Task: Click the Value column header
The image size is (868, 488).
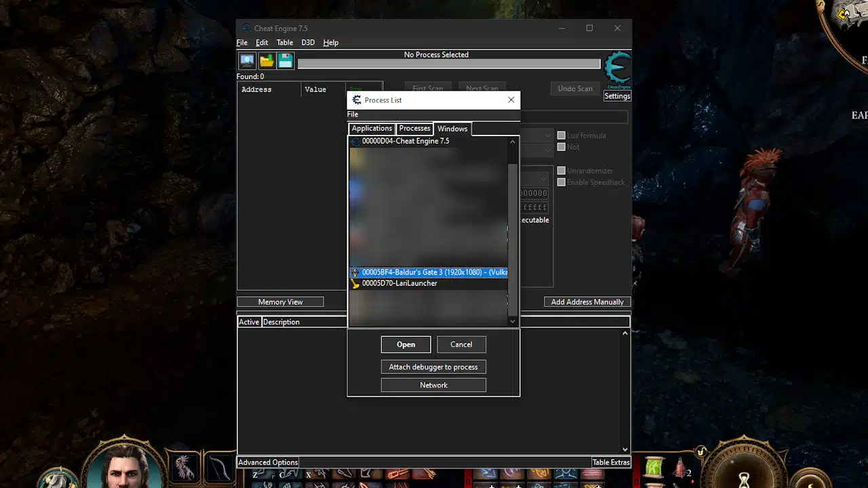Action: pyautogui.click(x=323, y=89)
